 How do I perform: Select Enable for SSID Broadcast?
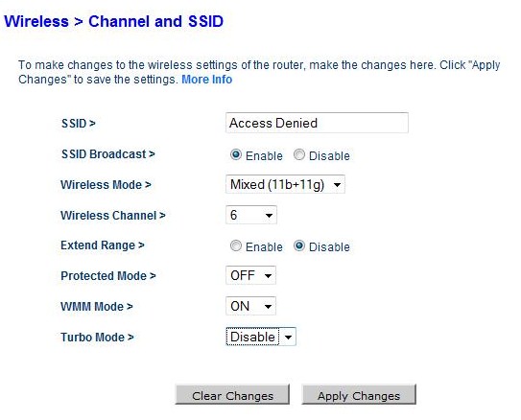point(236,154)
